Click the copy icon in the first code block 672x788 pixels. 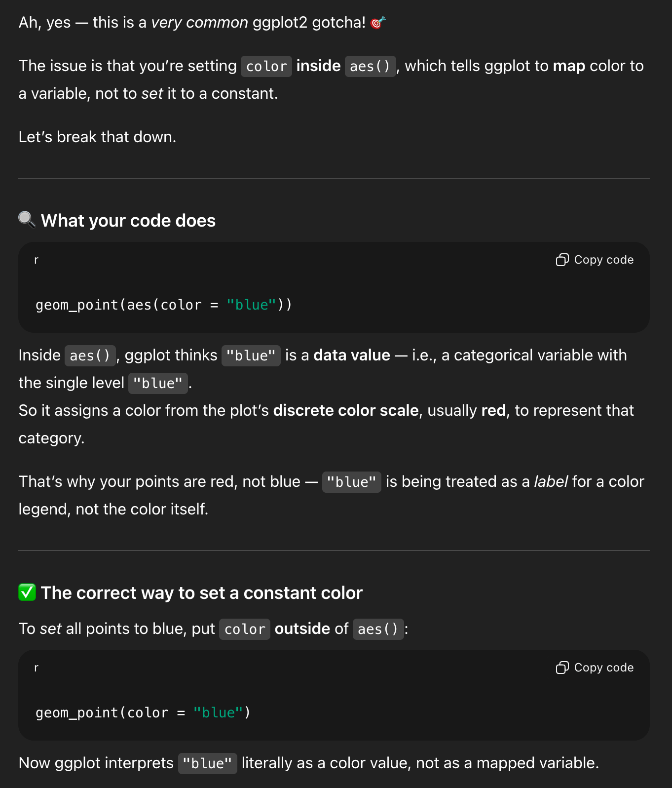(x=562, y=260)
